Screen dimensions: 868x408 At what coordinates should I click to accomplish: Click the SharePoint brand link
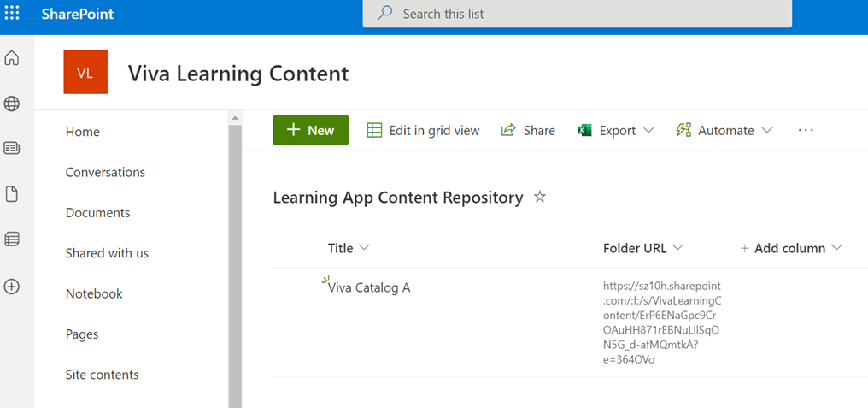[x=78, y=14]
